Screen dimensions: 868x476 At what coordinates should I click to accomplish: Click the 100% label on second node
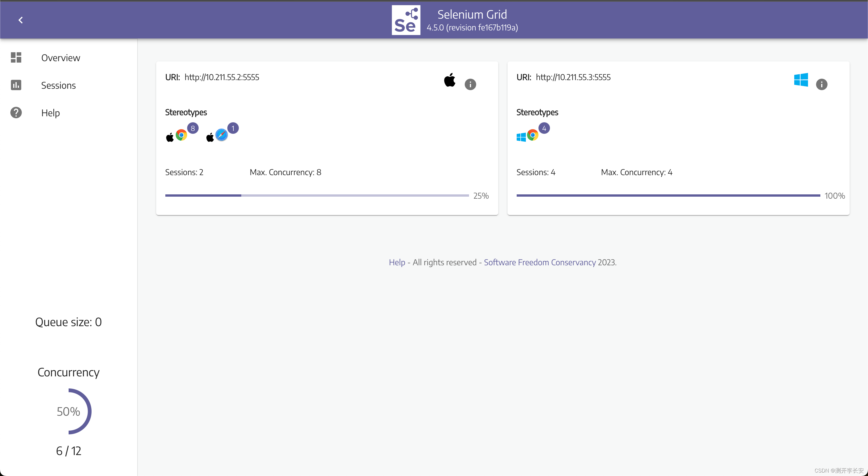835,196
